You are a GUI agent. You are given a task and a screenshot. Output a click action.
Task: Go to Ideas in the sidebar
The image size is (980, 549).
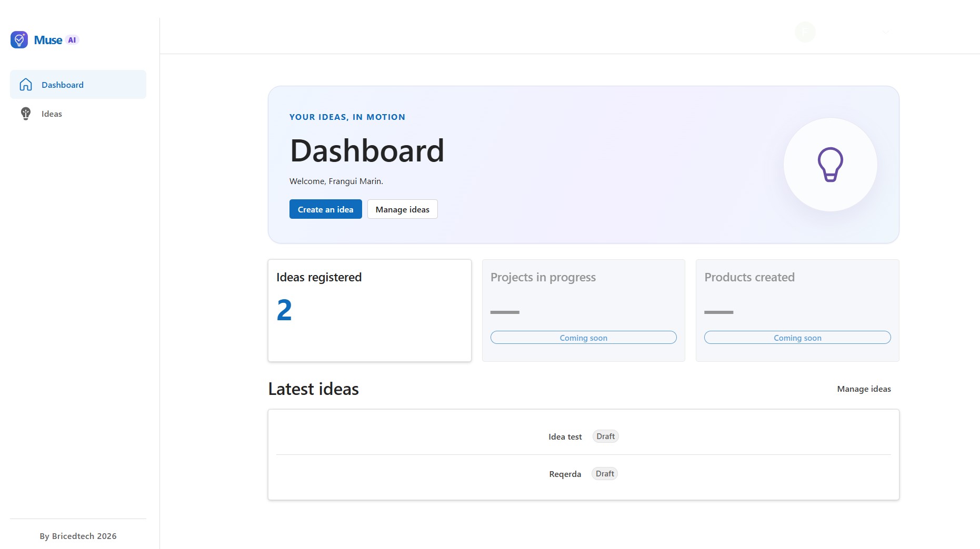(78, 114)
